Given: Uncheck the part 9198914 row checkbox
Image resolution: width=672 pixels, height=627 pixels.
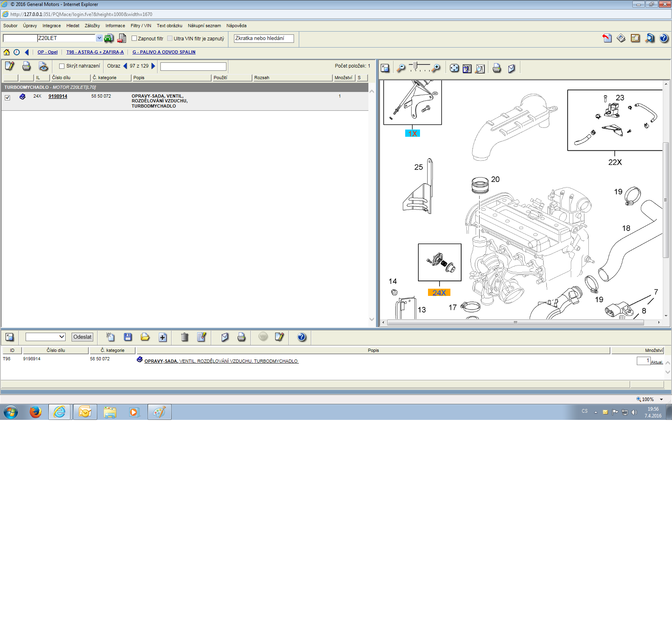Looking at the screenshot, I should tap(7, 97).
